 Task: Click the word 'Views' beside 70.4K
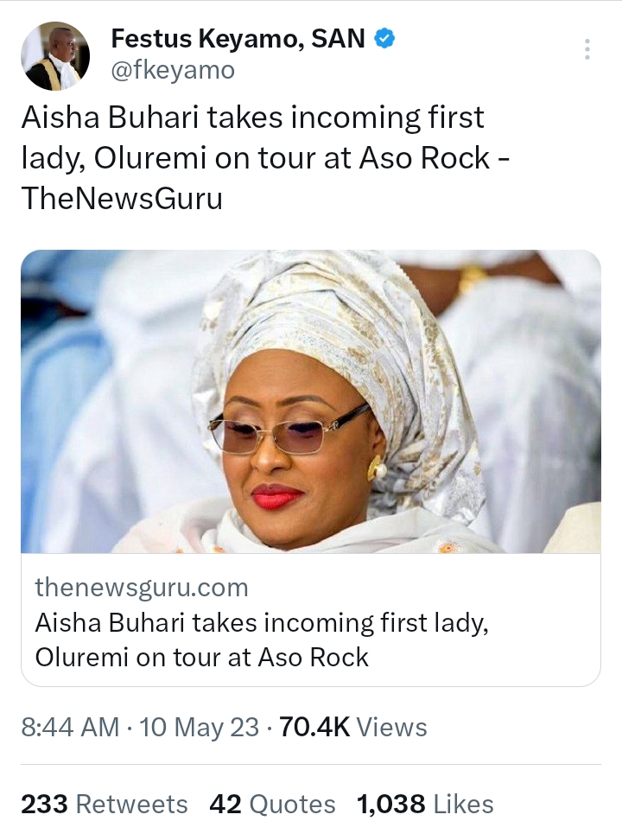pyautogui.click(x=391, y=728)
